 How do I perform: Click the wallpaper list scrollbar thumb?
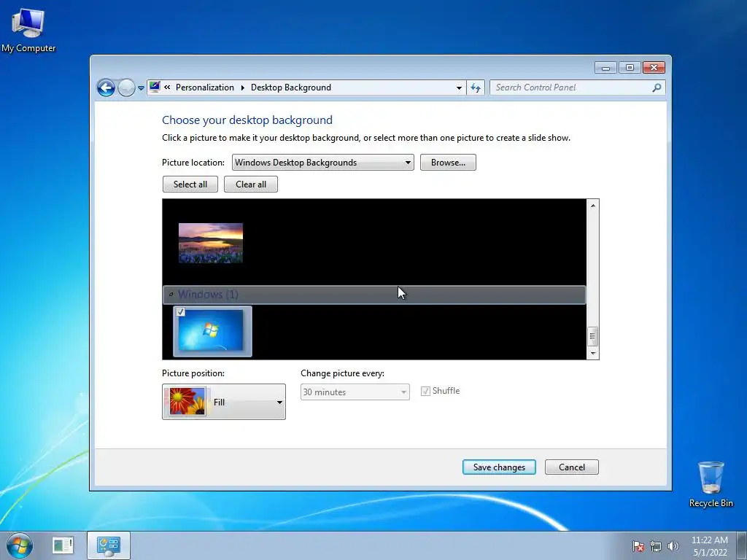pyautogui.click(x=592, y=336)
